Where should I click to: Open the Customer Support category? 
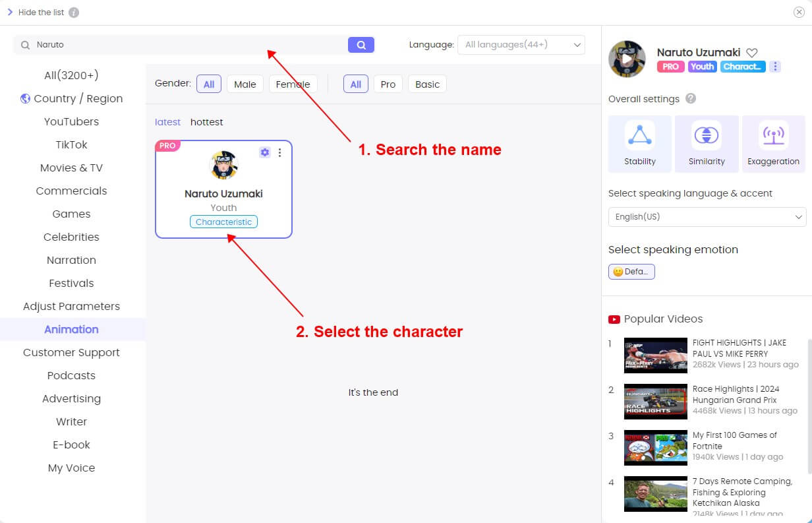71,352
